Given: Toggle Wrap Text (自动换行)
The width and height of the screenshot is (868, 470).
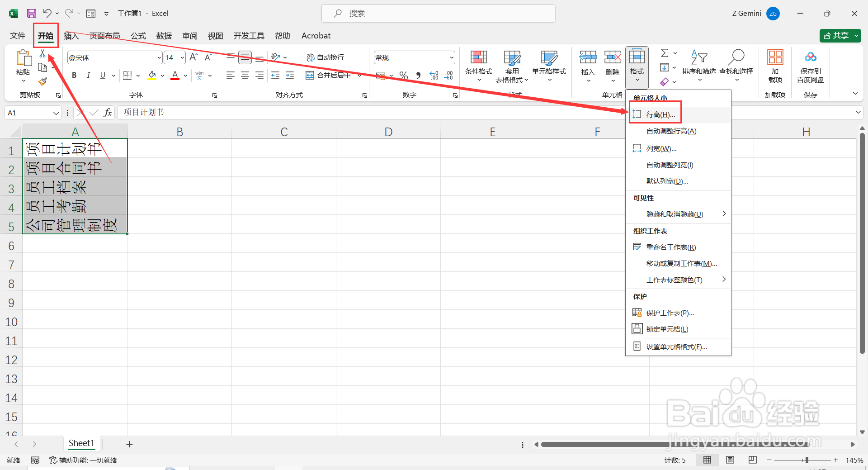Looking at the screenshot, I should 325,57.
